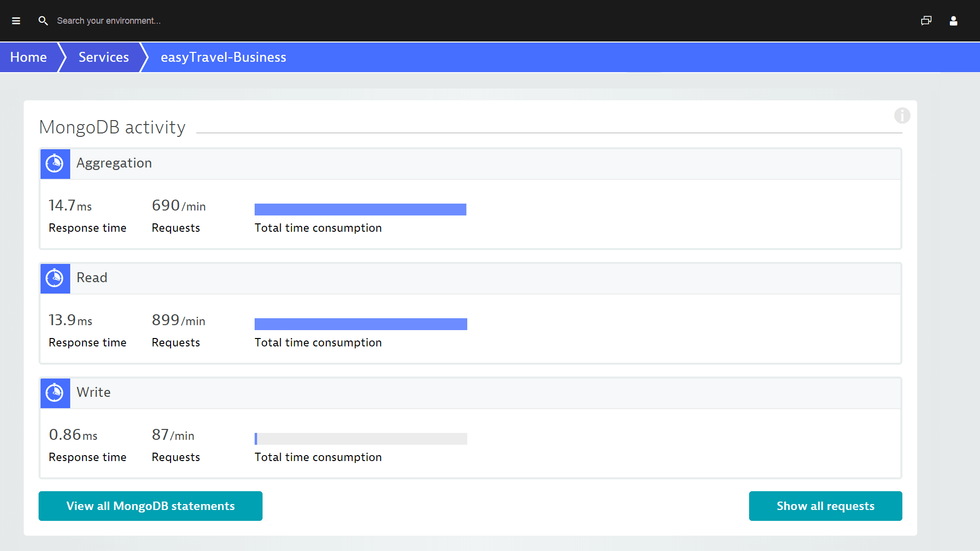The width and height of the screenshot is (980, 551).
Task: Click Total time consumption label under Read
Action: 318,342
